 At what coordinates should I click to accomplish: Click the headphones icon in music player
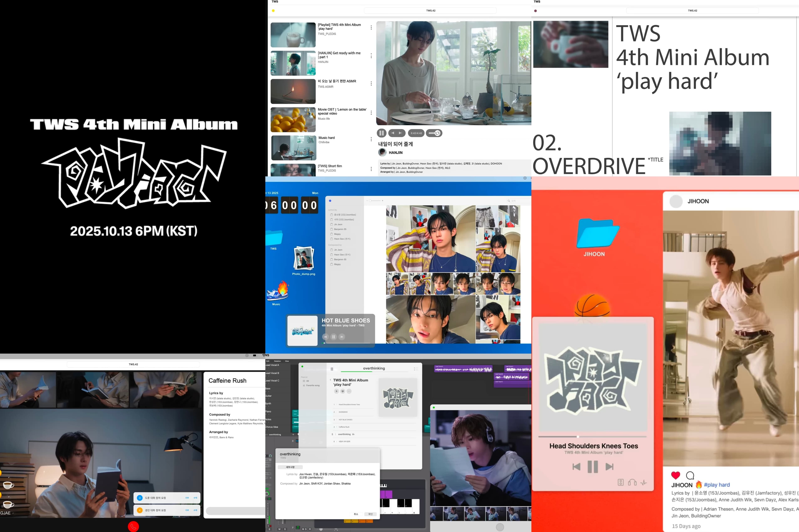click(x=632, y=483)
